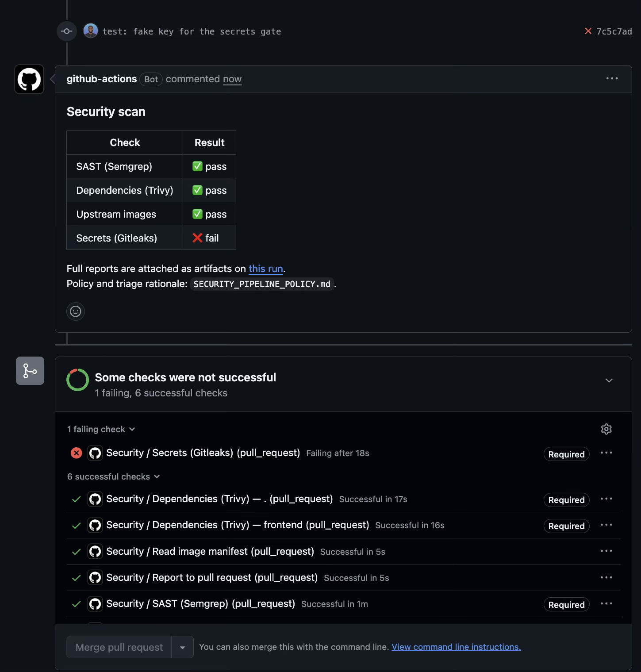Click the 'now' comment timestamp
641x672 pixels.
[232, 79]
